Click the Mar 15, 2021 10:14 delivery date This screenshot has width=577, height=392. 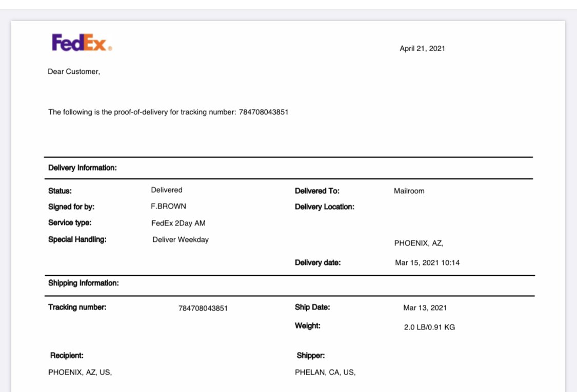(427, 262)
